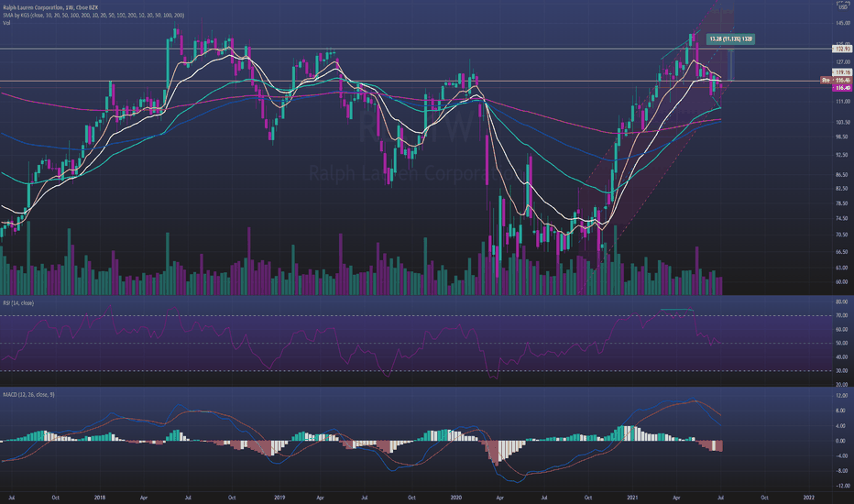Image resolution: width=854 pixels, height=504 pixels.
Task: Click the magenta 116.40 last price tag
Action: [842, 88]
